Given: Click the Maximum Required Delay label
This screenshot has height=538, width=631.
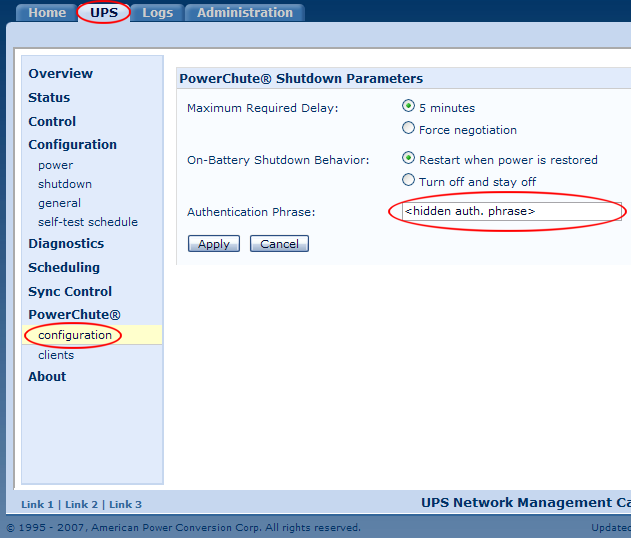Looking at the screenshot, I should point(263,108).
